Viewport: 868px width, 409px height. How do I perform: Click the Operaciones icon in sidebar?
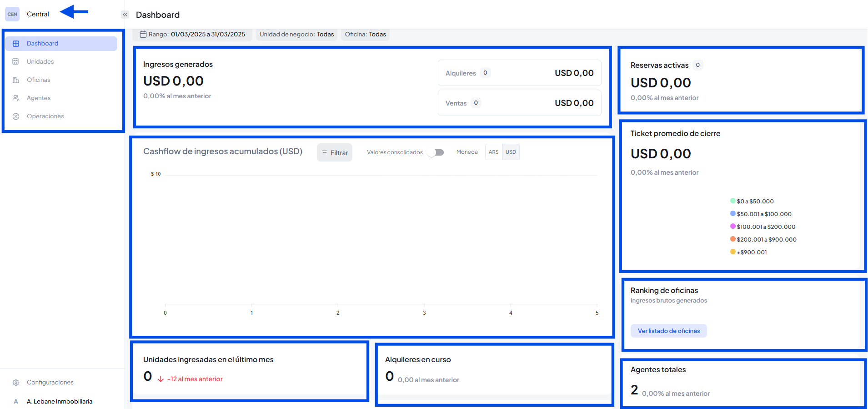(x=16, y=116)
